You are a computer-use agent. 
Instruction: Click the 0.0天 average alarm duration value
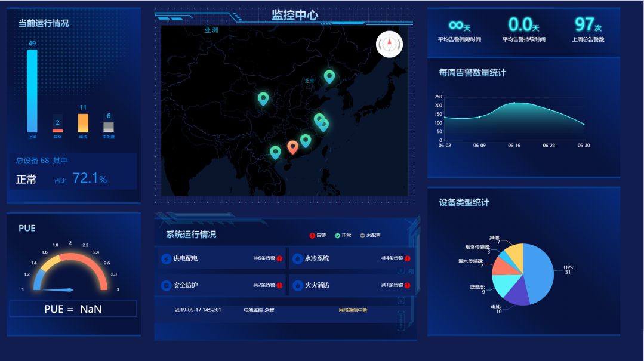523,24
